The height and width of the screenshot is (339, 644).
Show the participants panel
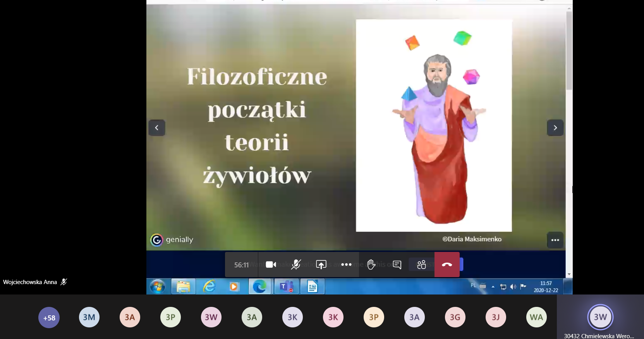point(421,265)
